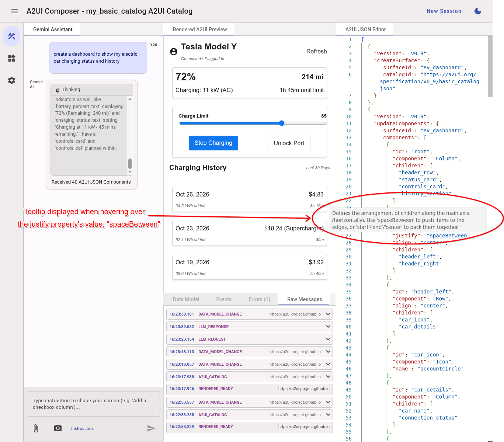Click the Thinking panel scrollbar thumb
Image resolution: width=504 pixels, height=442 pixels.
click(x=130, y=163)
